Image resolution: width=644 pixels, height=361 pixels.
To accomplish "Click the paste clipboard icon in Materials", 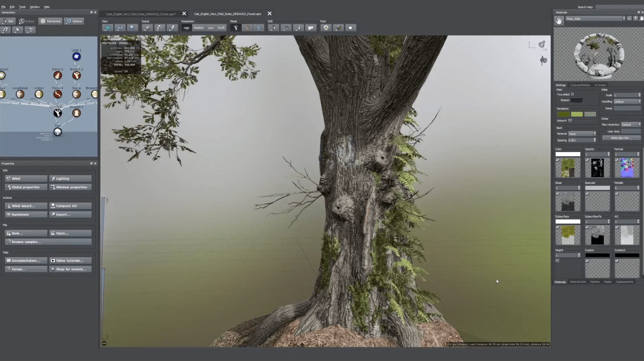I will (x=642, y=19).
